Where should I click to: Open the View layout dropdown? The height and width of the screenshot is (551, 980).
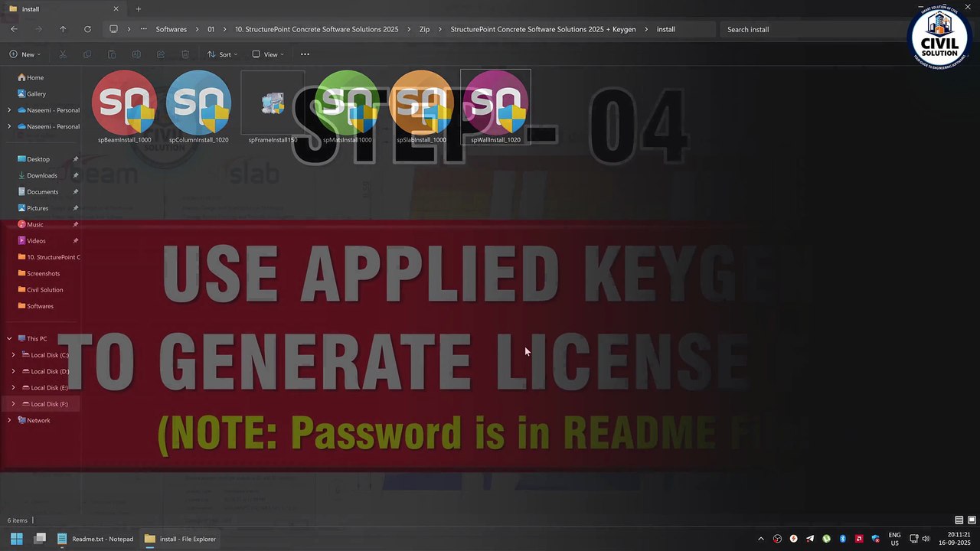pos(268,54)
